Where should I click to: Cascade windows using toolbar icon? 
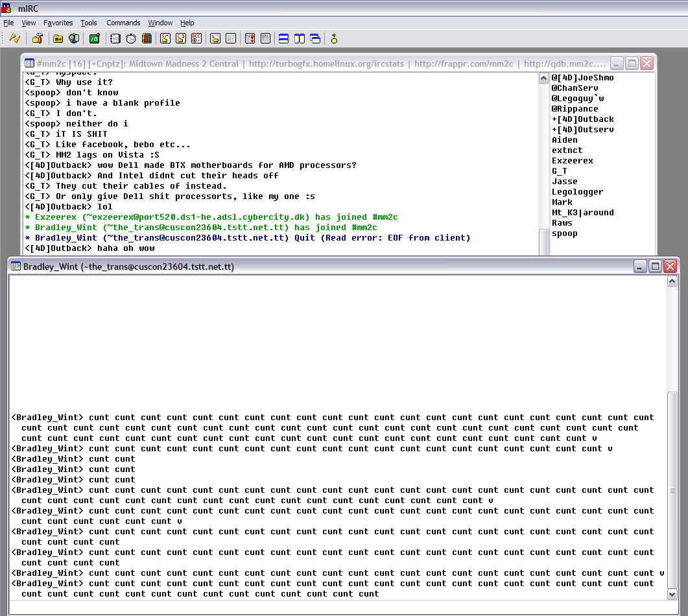coord(315,39)
